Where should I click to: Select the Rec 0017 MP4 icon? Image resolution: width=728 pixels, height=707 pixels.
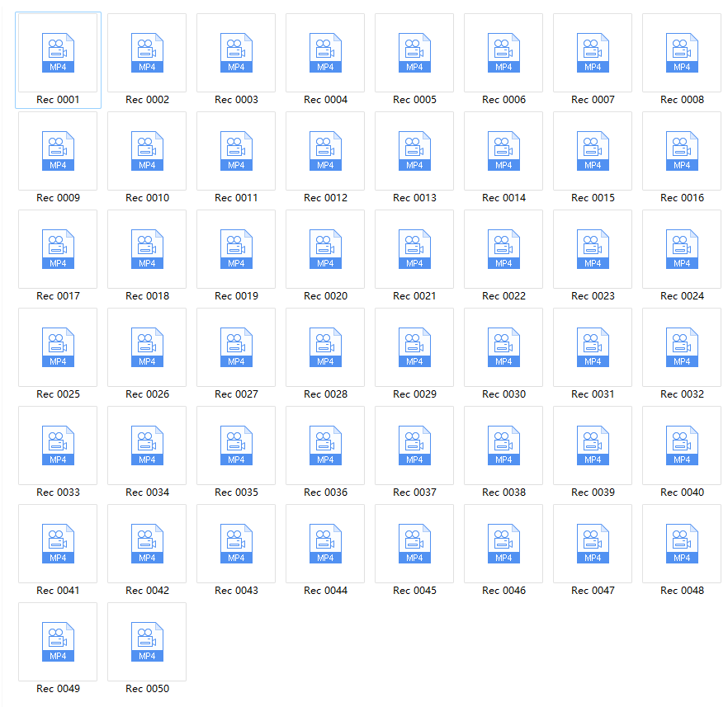pos(58,249)
